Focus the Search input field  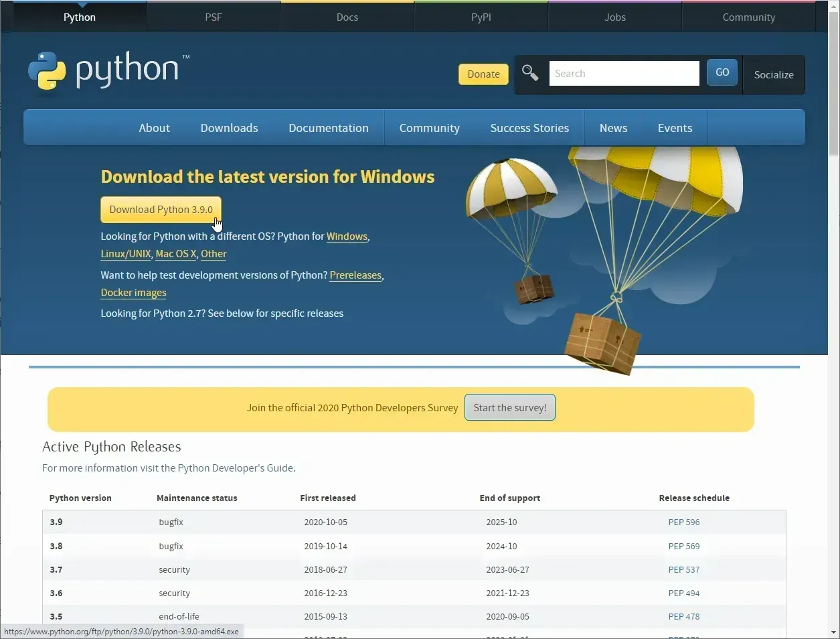[x=624, y=74]
